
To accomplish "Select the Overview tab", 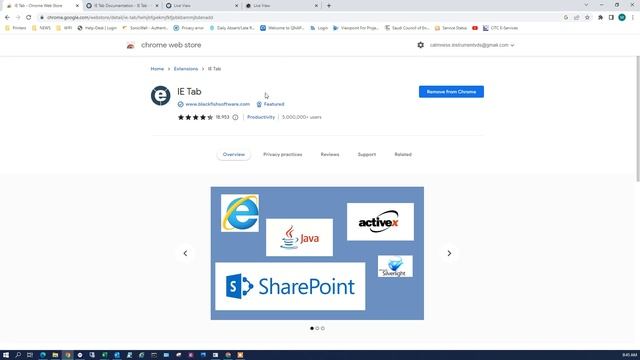I will [x=234, y=154].
